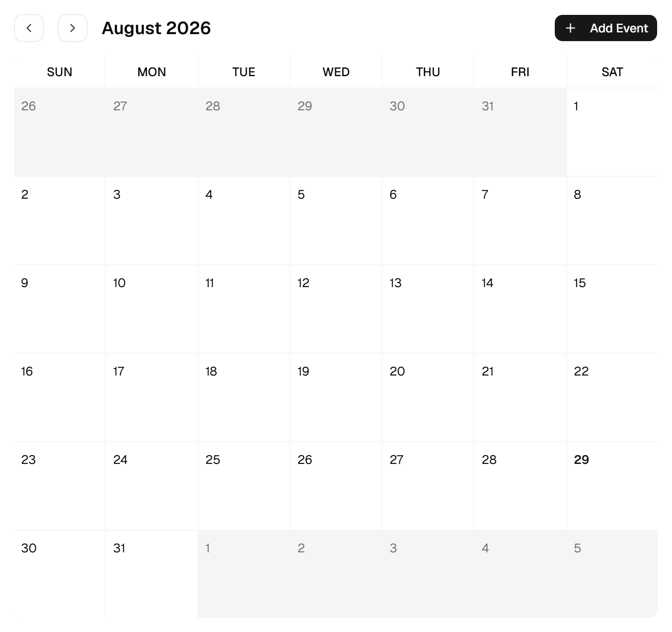Click the plus icon in Add Event
The width and height of the screenshot is (672, 632).
click(570, 28)
